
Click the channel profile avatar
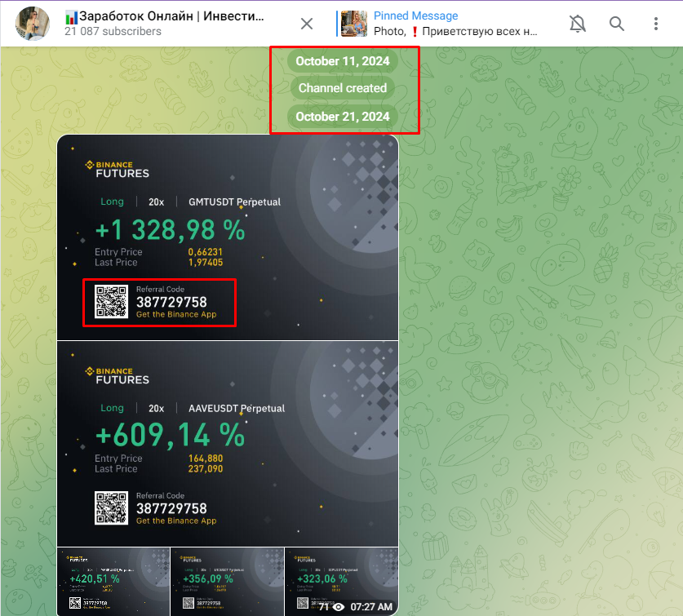31,23
